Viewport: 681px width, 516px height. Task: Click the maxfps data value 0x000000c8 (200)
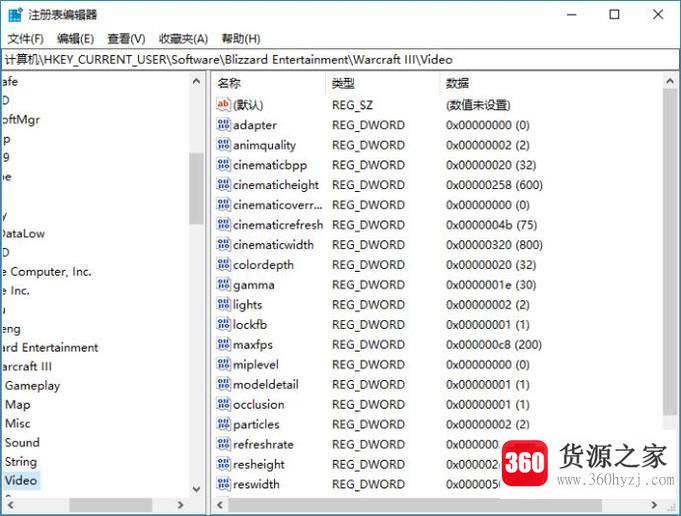click(x=494, y=344)
